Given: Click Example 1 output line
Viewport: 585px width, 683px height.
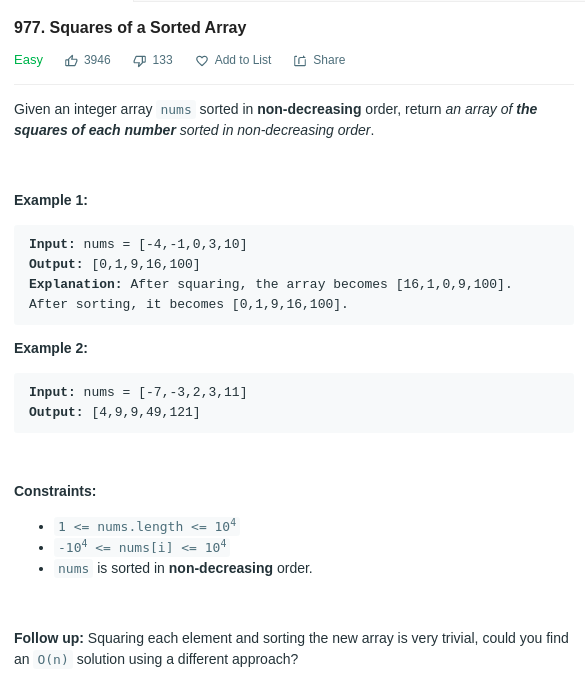Looking at the screenshot, I should coord(115,264).
